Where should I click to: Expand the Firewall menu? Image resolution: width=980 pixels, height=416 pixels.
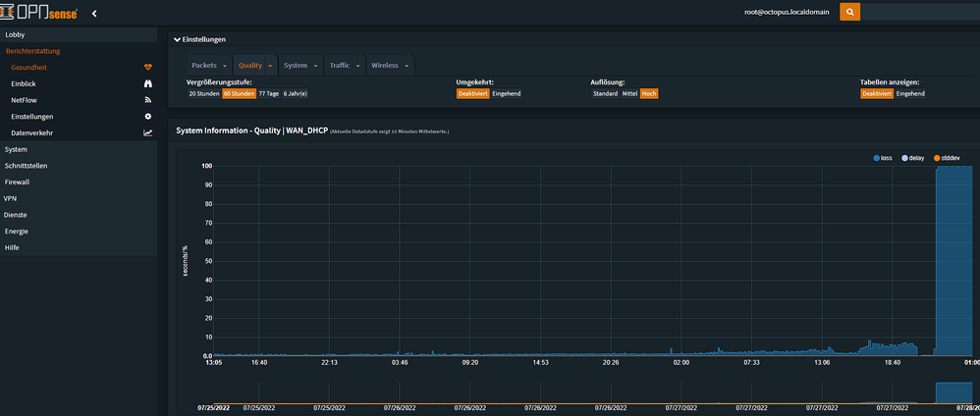point(79,182)
